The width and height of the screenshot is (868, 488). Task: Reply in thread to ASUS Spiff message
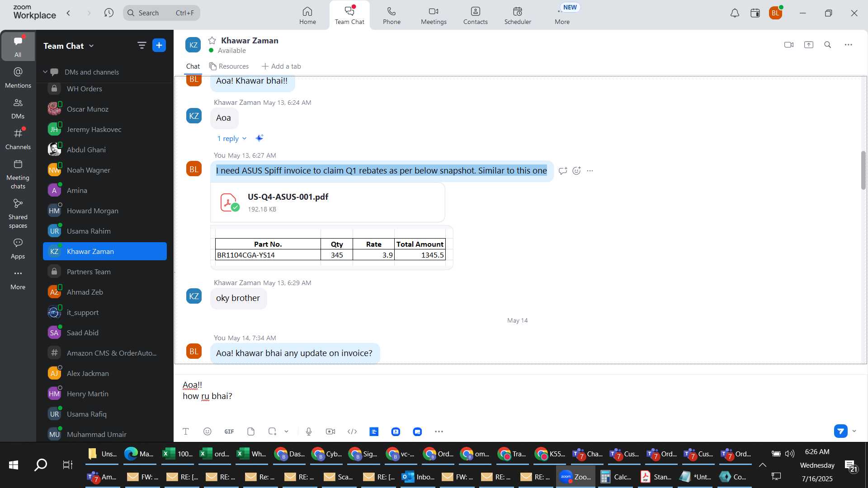pyautogui.click(x=563, y=171)
